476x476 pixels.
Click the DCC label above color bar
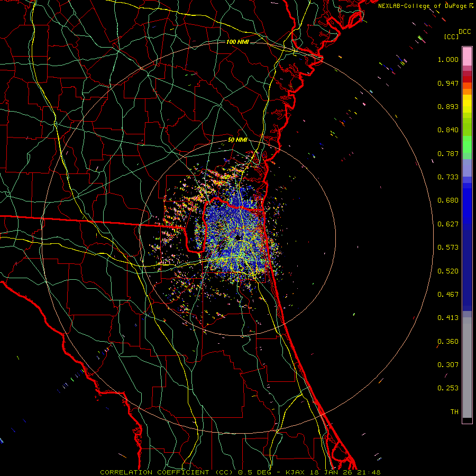[x=464, y=32]
